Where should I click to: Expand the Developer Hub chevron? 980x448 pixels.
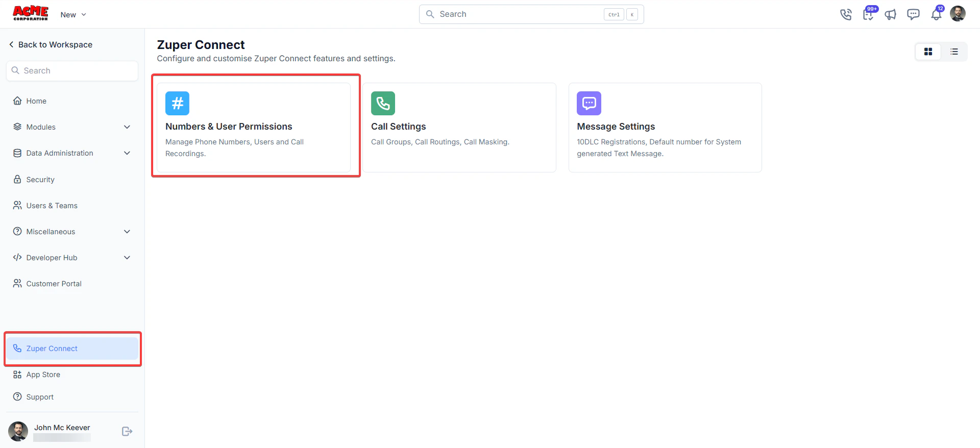click(x=127, y=258)
